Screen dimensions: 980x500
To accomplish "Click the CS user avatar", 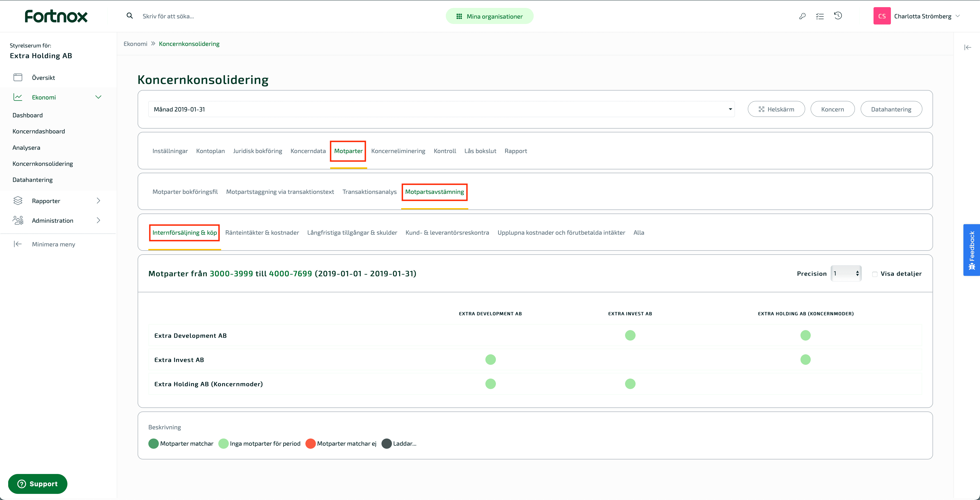I will 882,16.
